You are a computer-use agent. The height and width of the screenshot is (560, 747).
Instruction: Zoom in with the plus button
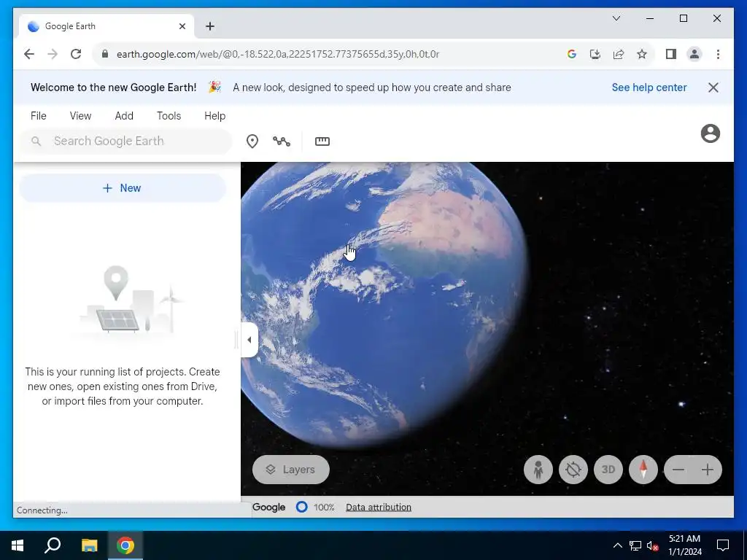click(x=708, y=470)
